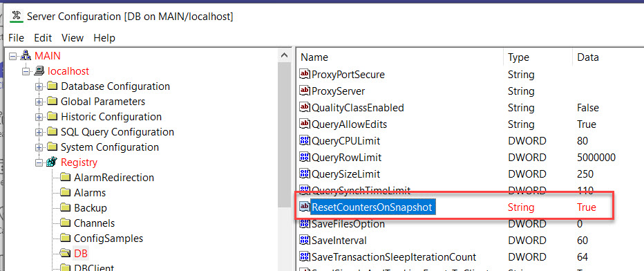644x271 pixels.
Task: Click the ProxyServer string value icon
Action: click(x=305, y=91)
